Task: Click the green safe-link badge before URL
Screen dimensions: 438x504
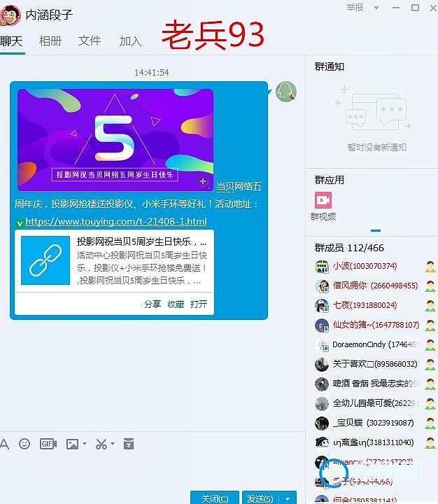Action: click(x=20, y=223)
